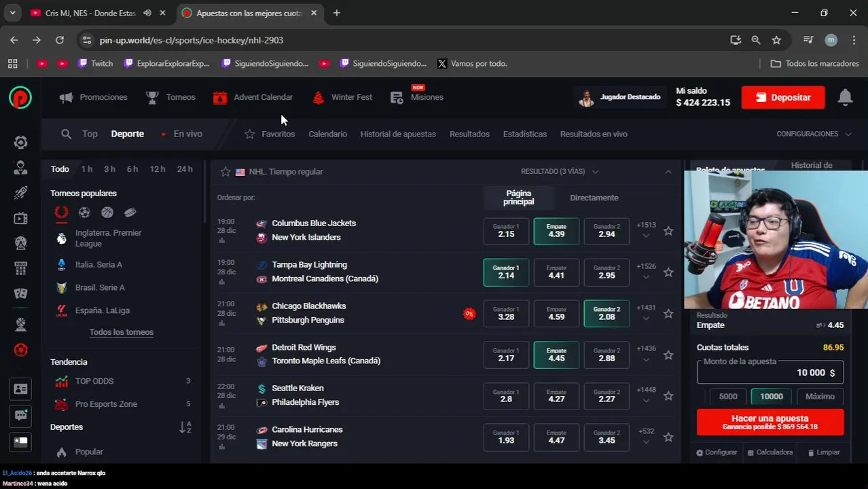
Task: Filter matches by 3 h
Action: [109, 169]
